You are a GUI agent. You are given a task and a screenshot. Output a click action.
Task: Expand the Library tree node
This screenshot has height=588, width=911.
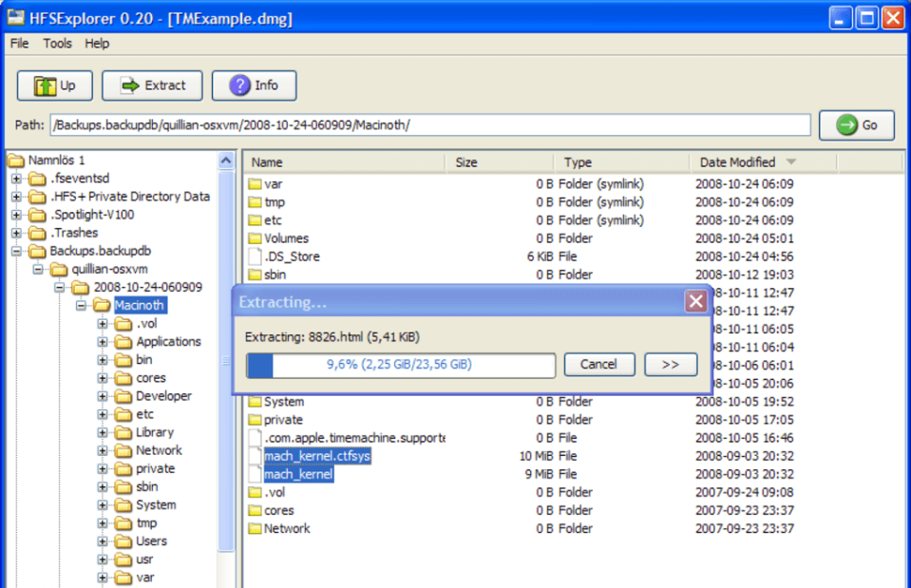tap(103, 432)
